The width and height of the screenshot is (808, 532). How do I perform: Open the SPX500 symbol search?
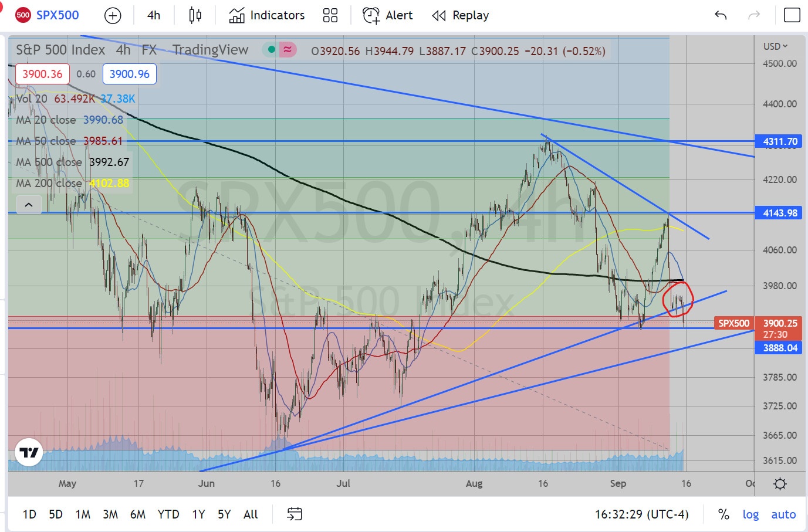click(48, 15)
